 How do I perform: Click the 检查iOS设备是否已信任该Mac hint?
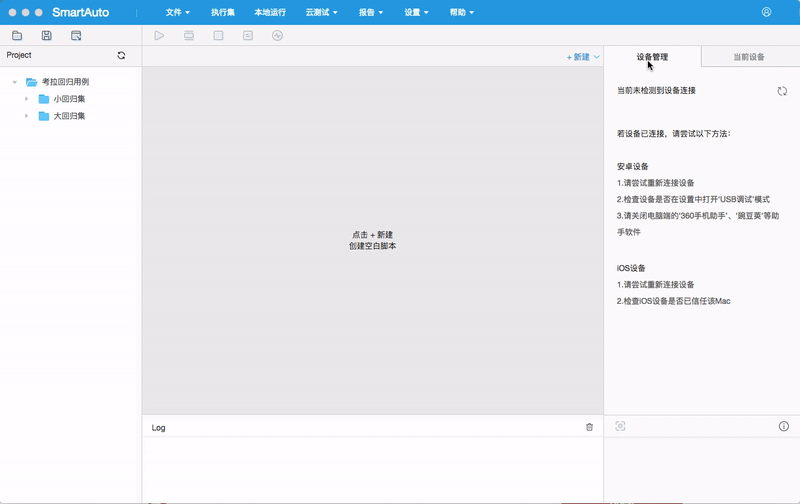pos(673,301)
